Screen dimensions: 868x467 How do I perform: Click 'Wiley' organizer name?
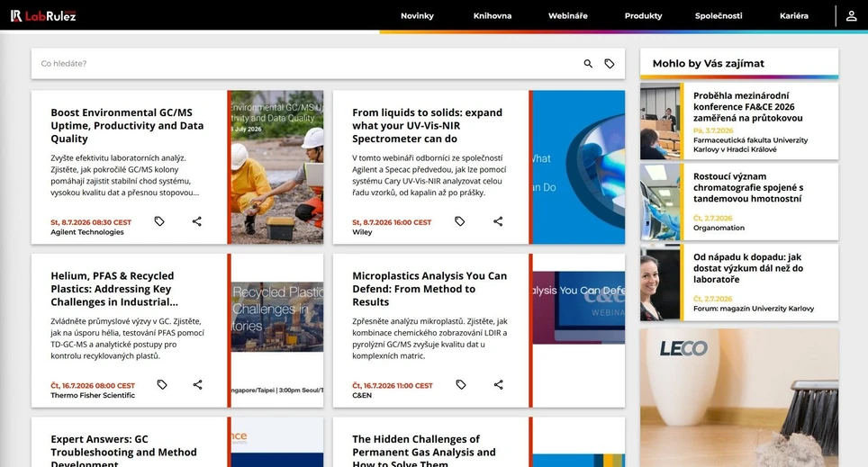[x=362, y=232]
